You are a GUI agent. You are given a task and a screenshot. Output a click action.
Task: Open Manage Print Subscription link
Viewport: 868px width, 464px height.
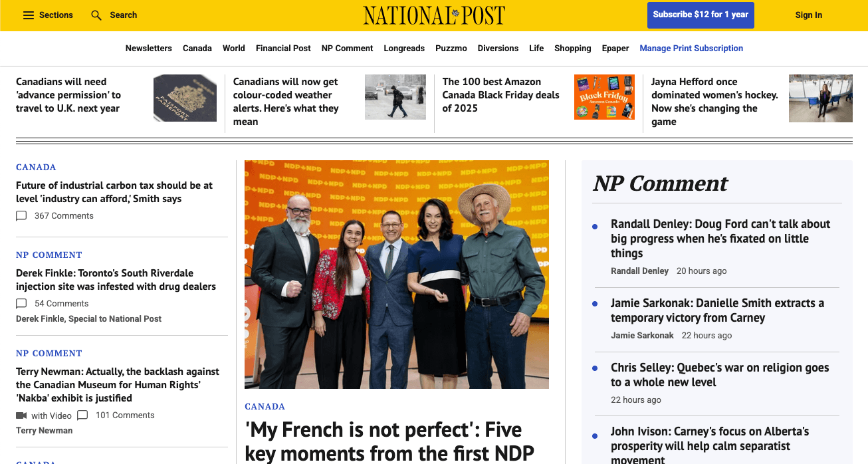coord(691,49)
